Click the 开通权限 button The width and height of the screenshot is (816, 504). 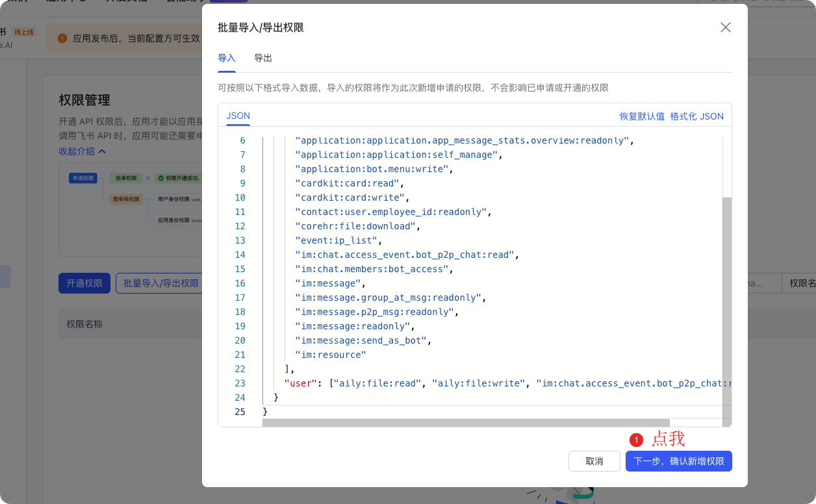(84, 283)
